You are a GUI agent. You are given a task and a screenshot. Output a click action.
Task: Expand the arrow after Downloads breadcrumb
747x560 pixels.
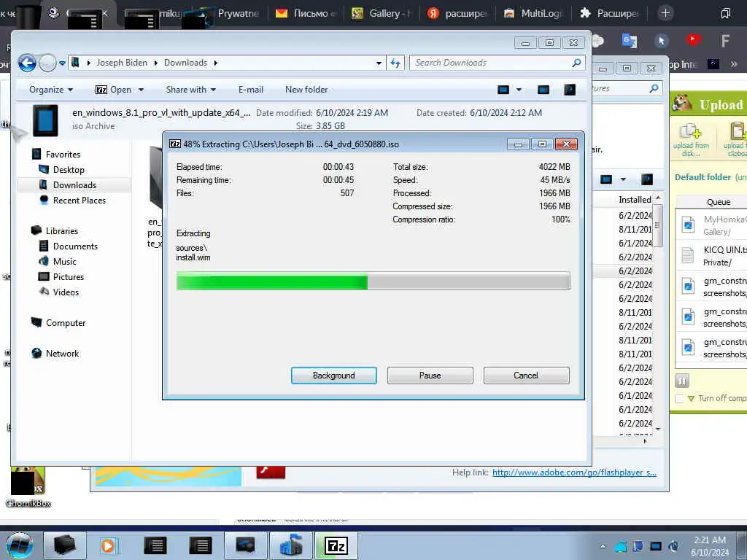(216, 63)
